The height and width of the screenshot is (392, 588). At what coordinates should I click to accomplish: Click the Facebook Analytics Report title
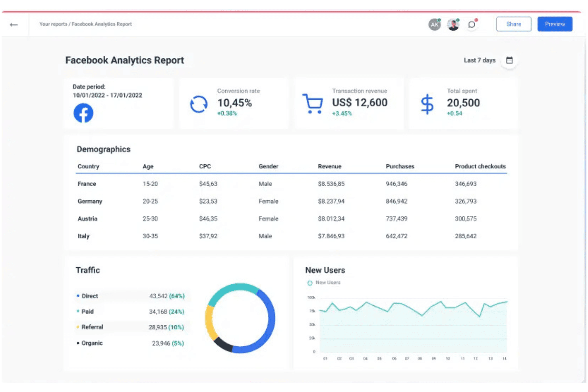tap(125, 60)
